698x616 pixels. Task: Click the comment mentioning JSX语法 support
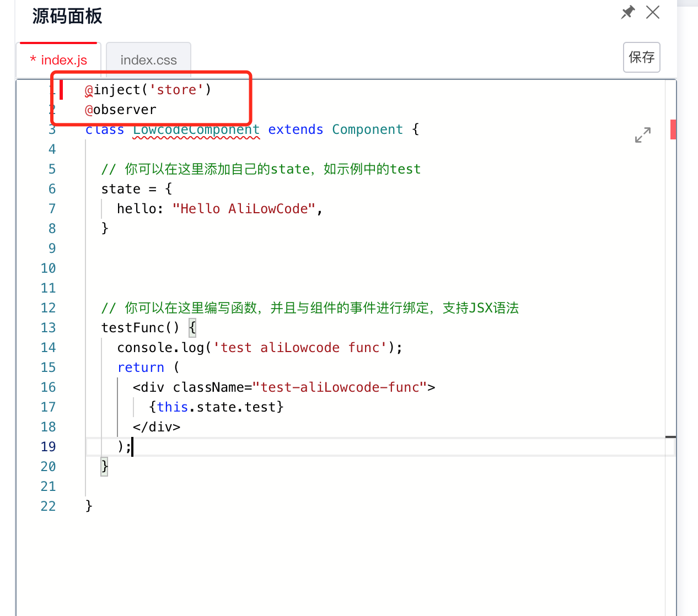click(x=310, y=308)
